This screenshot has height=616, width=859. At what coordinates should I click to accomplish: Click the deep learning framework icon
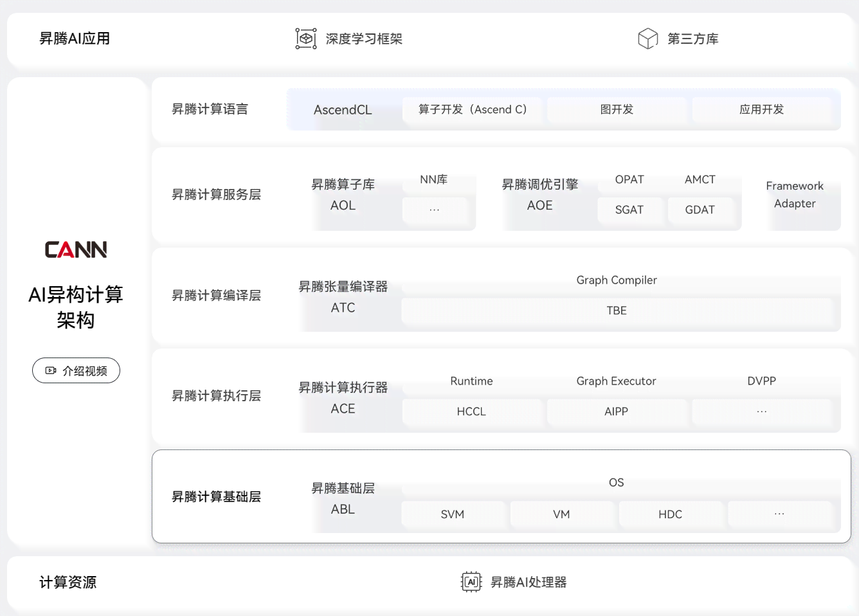pyautogui.click(x=306, y=39)
